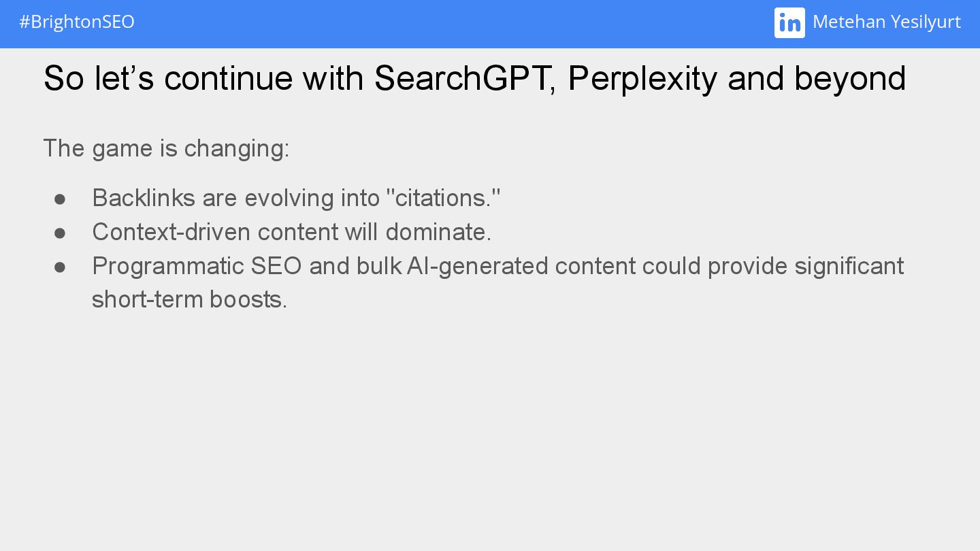Click the bullet dot before Programmatic SEO

coord(60,267)
